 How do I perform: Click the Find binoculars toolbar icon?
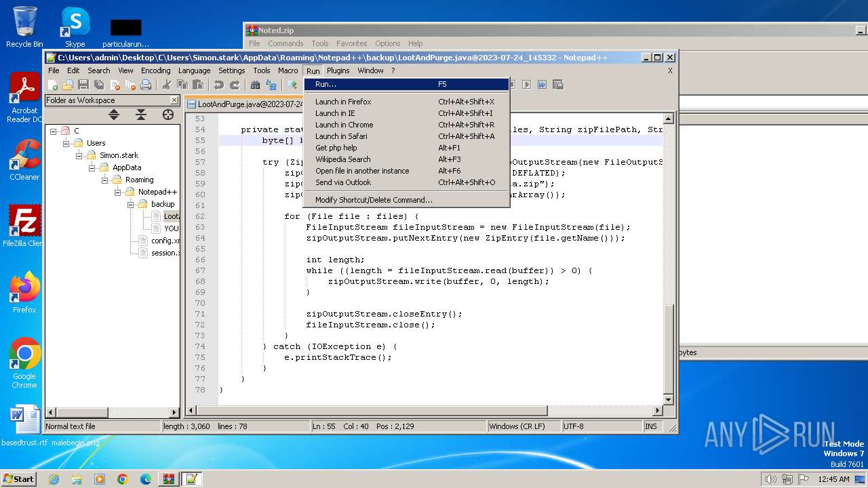click(x=255, y=85)
